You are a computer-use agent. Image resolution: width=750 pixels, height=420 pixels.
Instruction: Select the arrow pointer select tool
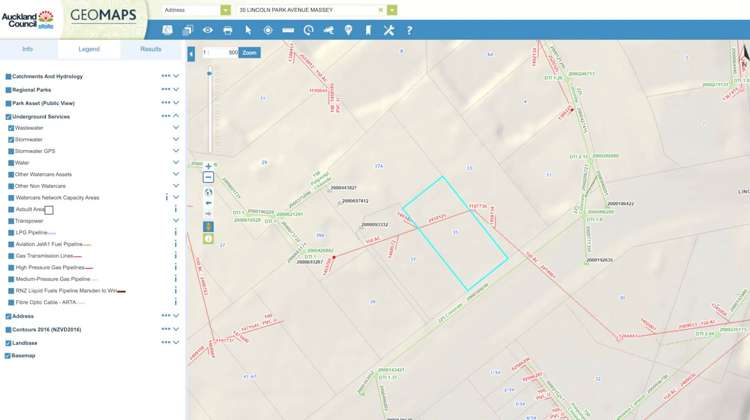248,31
